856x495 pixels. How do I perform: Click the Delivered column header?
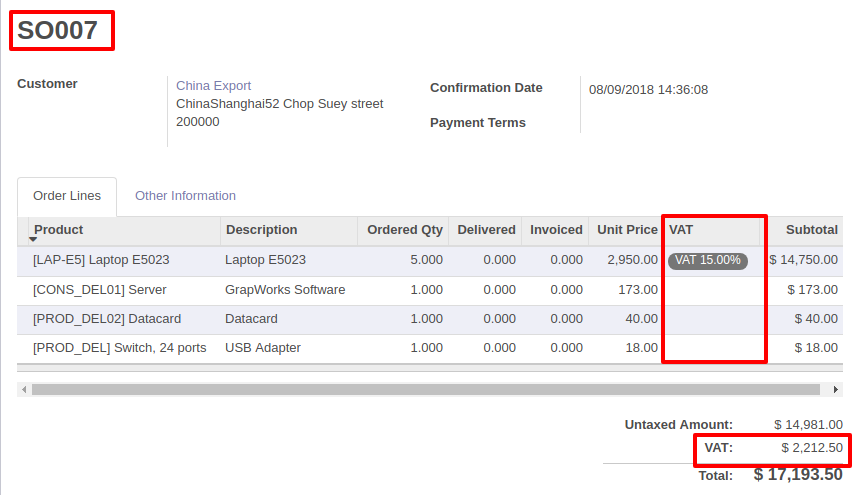(486, 230)
